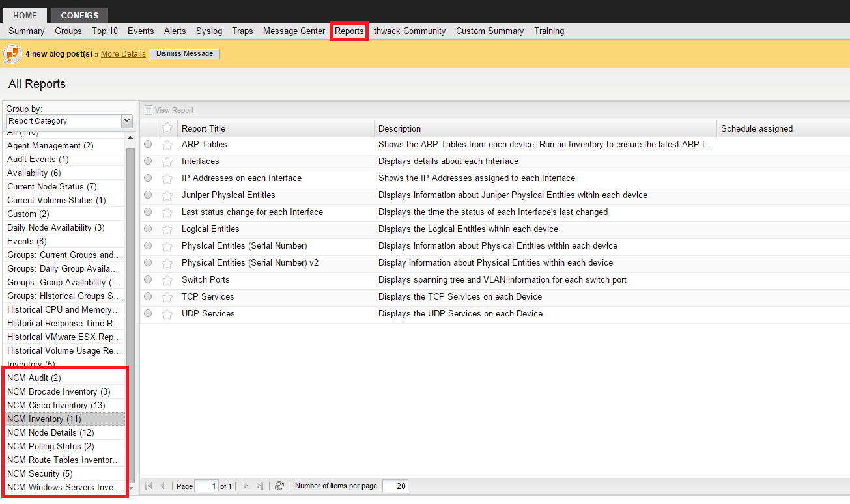The width and height of the screenshot is (850, 504).
Task: Select NCM Brocade Inventory (3) category
Action: (x=64, y=392)
